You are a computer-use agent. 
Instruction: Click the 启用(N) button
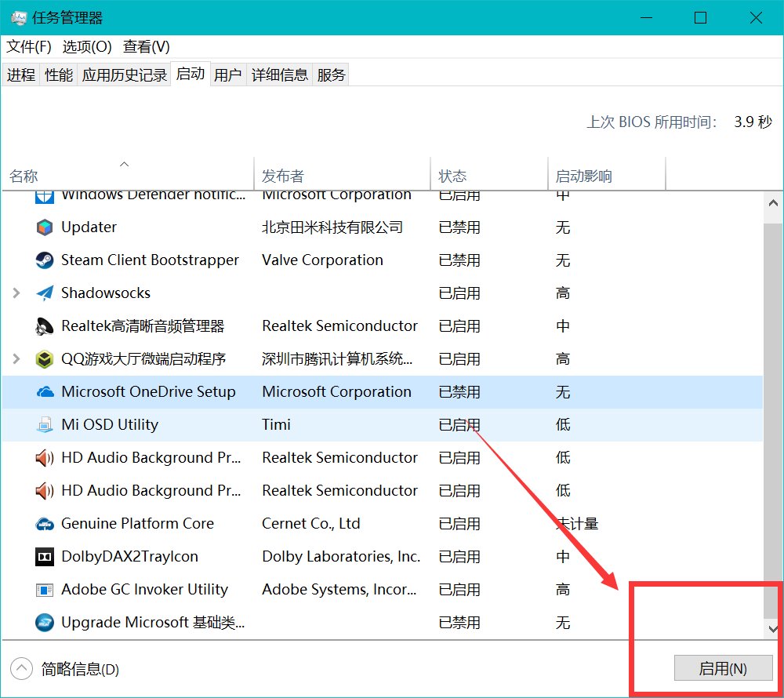[722, 668]
